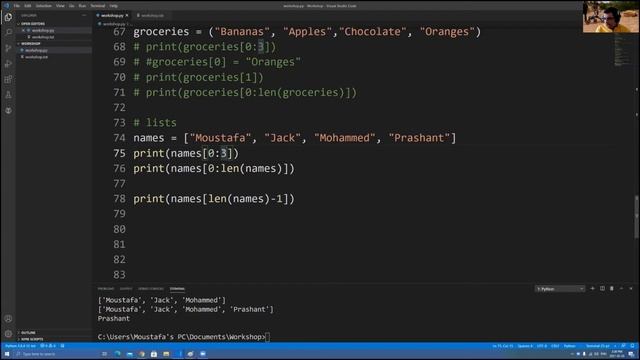Click the errors and warnings count in status bar
Screen dimensions: 640x360
click(47, 346)
